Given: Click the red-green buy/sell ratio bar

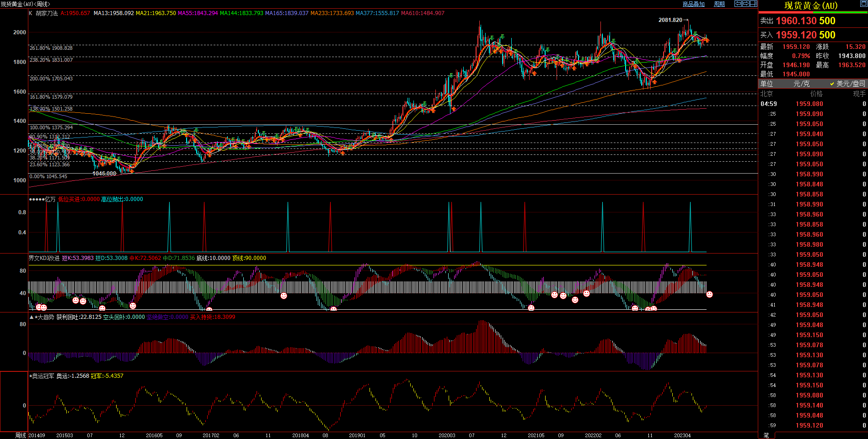Looking at the screenshot, I should pyautogui.click(x=813, y=13).
